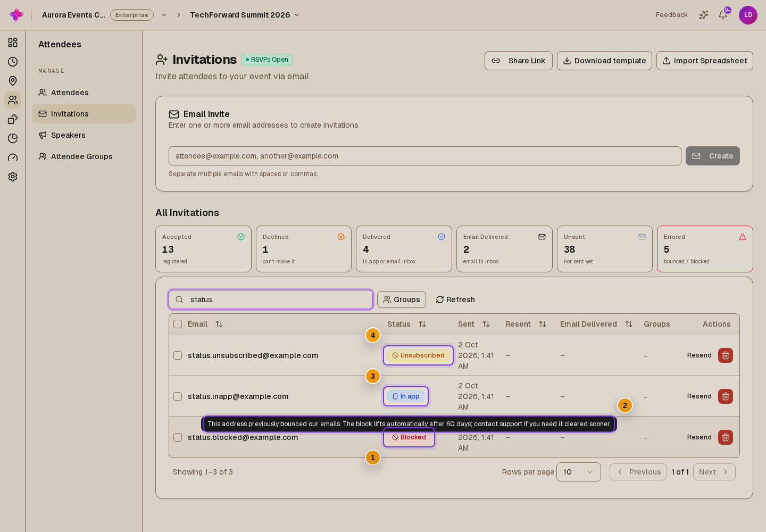Click the Feedback link
The image size is (766, 532).
point(671,15)
